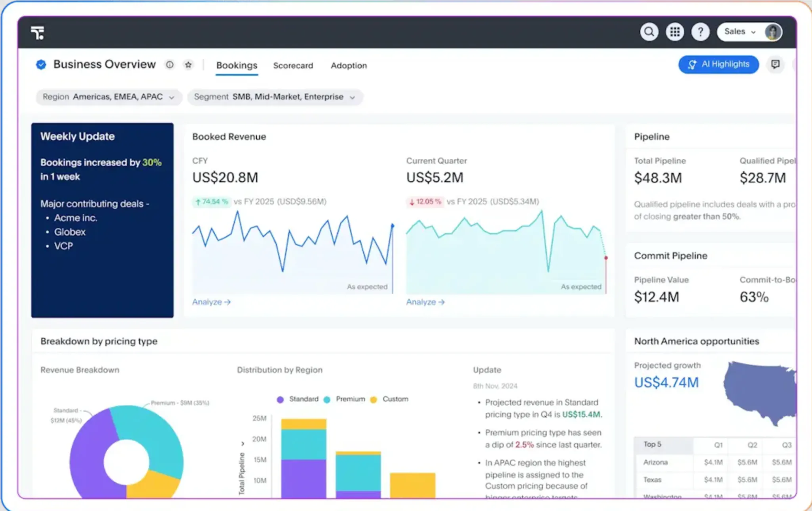Click the 74.54% increase badge
This screenshot has width=812, height=511.
click(x=211, y=202)
